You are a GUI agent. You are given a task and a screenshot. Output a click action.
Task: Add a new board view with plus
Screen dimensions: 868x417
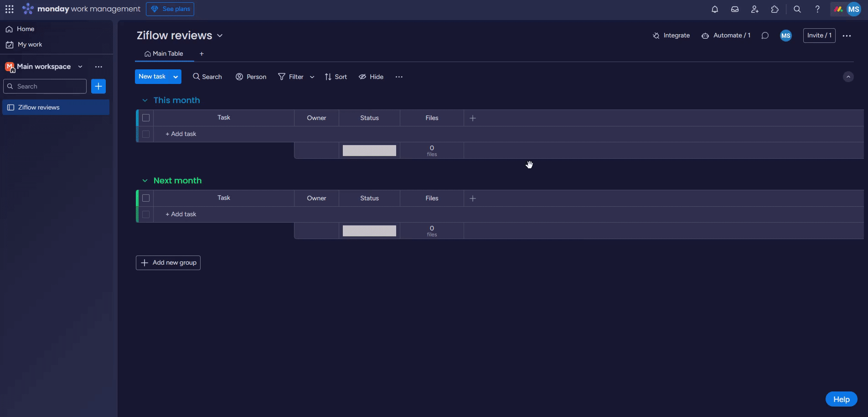[201, 54]
